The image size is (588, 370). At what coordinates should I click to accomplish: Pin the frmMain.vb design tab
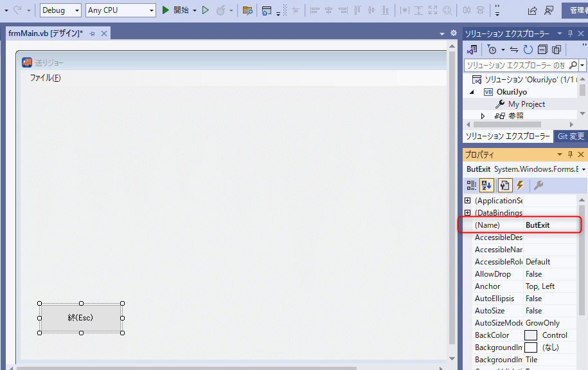[93, 34]
